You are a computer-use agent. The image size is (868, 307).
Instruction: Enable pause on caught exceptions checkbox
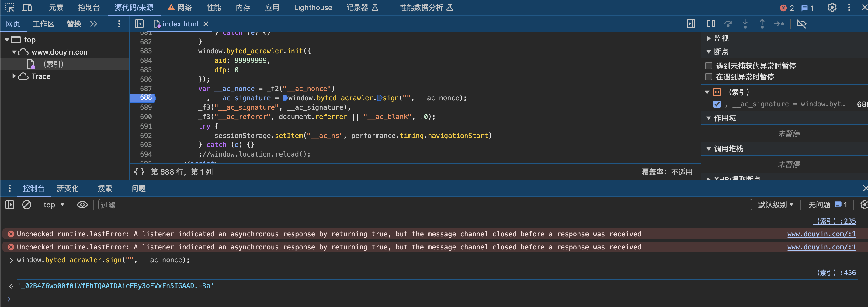pyautogui.click(x=709, y=77)
